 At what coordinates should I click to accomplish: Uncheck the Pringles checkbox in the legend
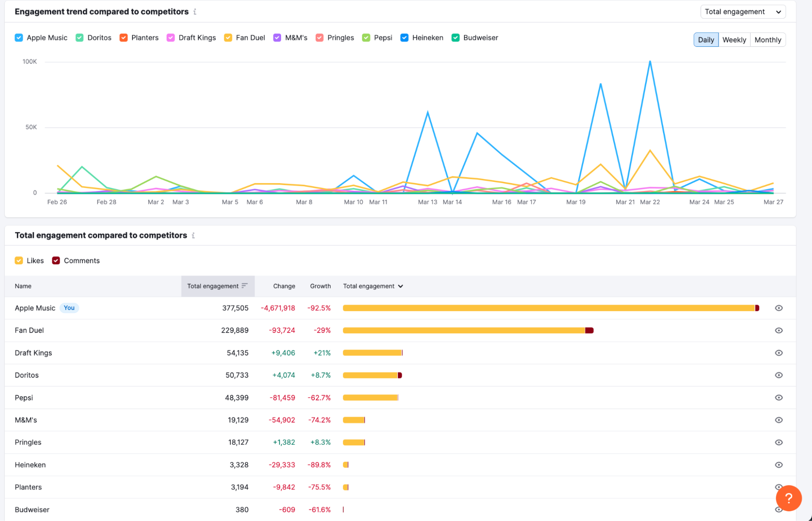coord(319,37)
